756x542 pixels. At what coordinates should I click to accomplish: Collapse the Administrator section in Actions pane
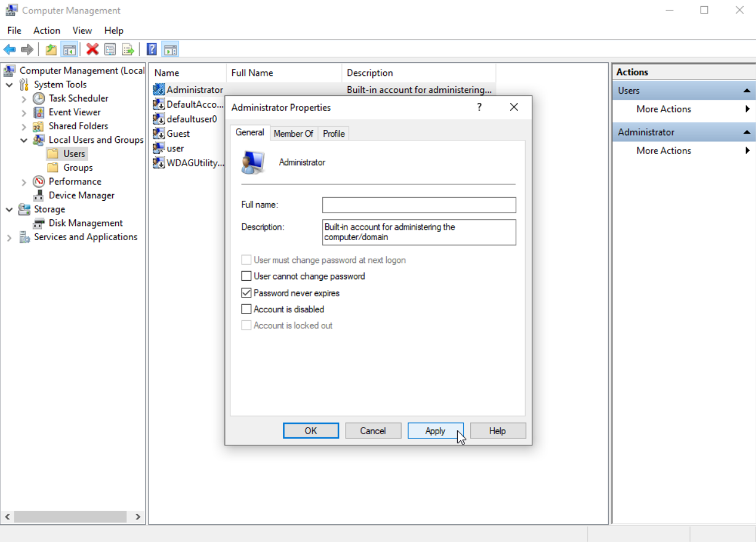click(747, 132)
